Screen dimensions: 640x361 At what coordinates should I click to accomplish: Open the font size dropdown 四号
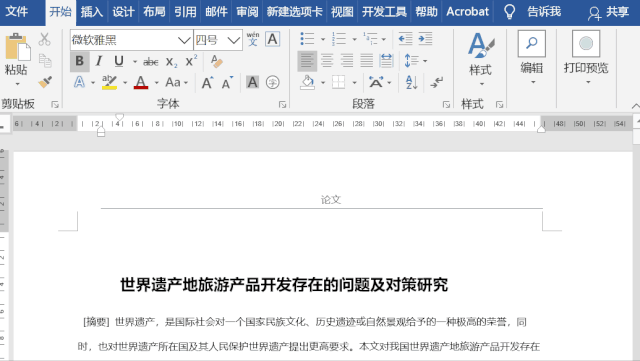tap(233, 40)
